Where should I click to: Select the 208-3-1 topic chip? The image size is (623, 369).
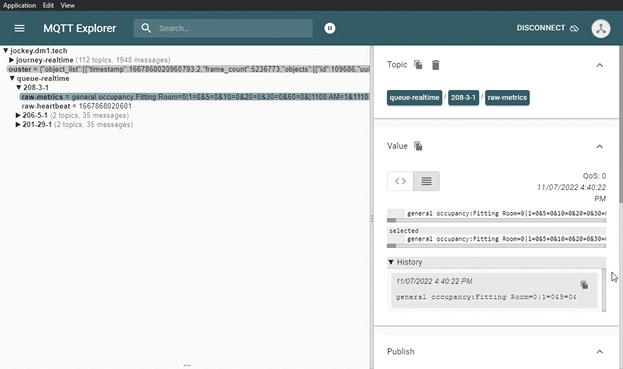[463, 97]
